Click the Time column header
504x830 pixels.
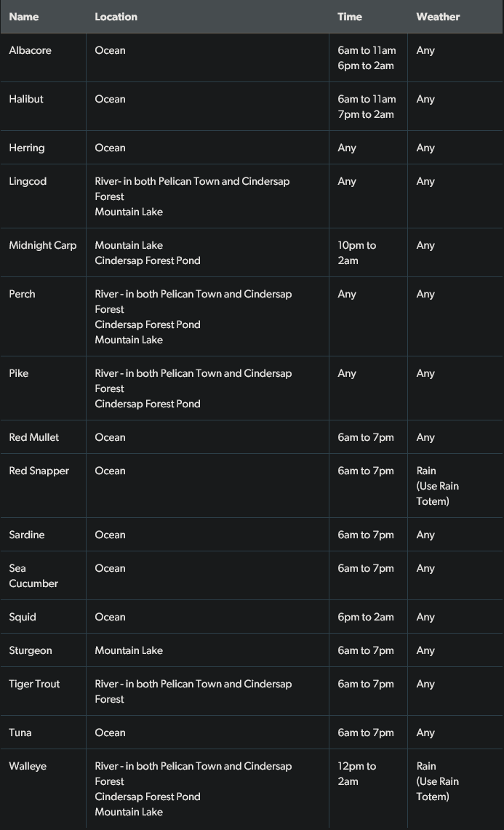click(x=349, y=17)
